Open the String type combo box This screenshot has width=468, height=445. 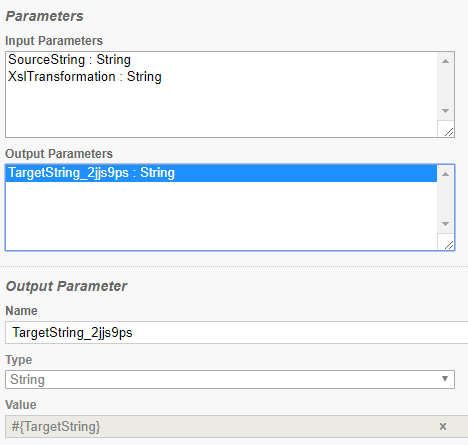[230, 379]
